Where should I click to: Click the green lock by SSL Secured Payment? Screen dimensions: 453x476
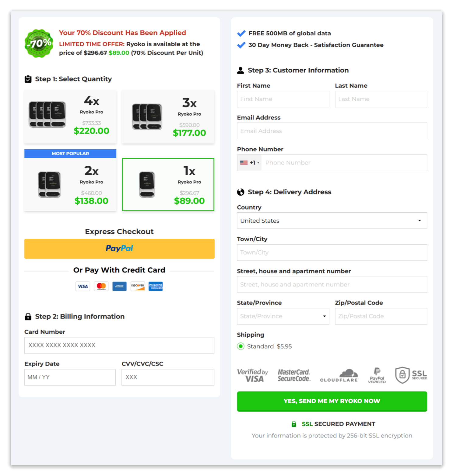click(x=294, y=424)
